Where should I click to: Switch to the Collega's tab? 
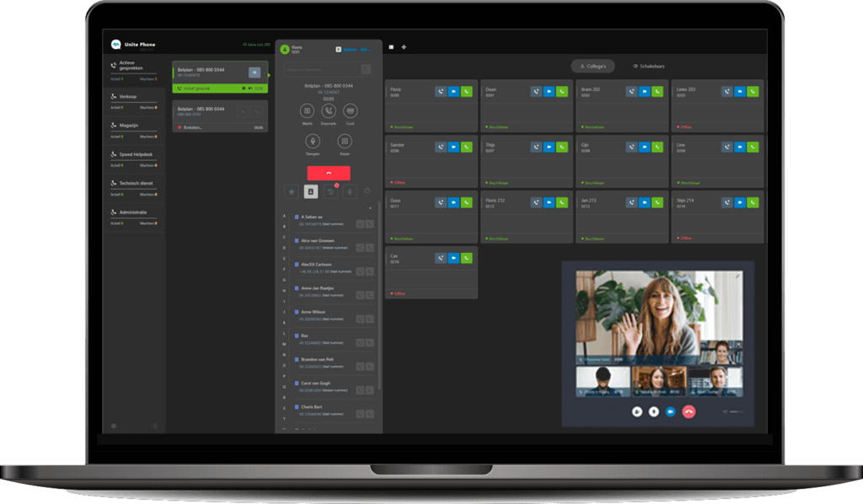592,66
